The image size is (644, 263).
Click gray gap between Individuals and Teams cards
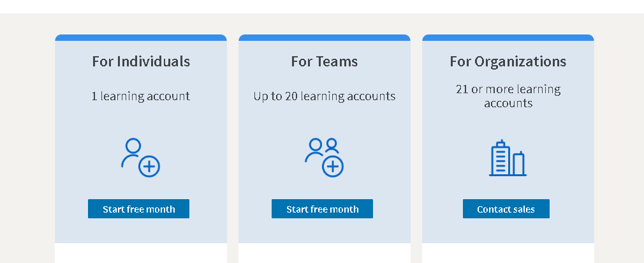pos(233,140)
